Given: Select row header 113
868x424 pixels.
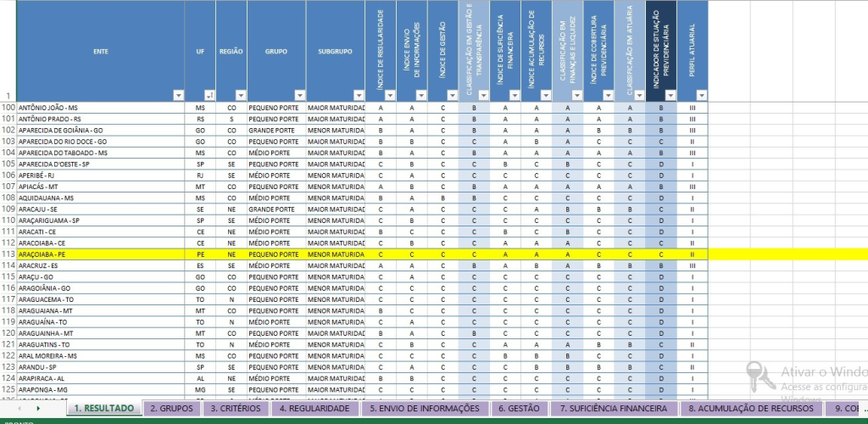Looking at the screenshot, I should (8, 254).
